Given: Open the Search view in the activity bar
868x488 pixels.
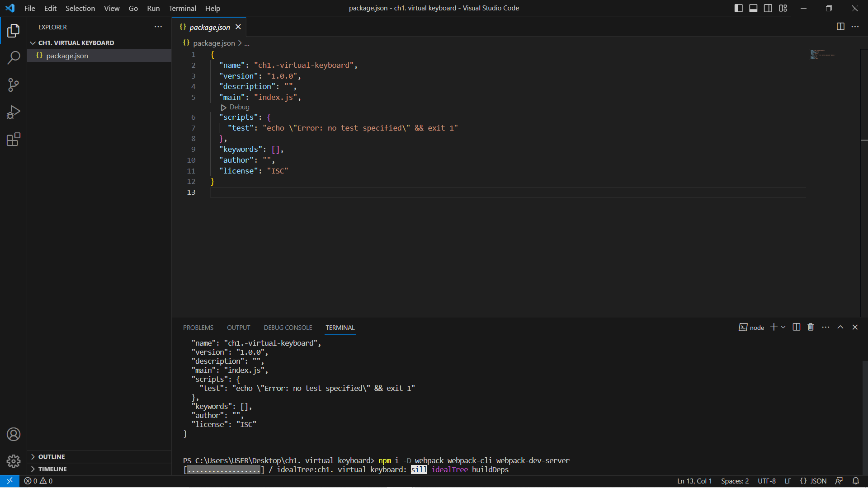Looking at the screenshot, I should [14, 58].
